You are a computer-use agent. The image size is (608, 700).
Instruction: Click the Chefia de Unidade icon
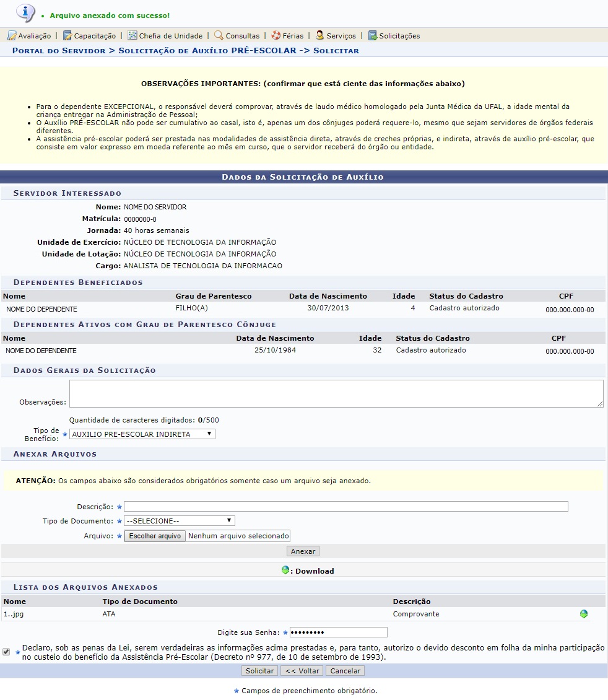pyautogui.click(x=132, y=36)
